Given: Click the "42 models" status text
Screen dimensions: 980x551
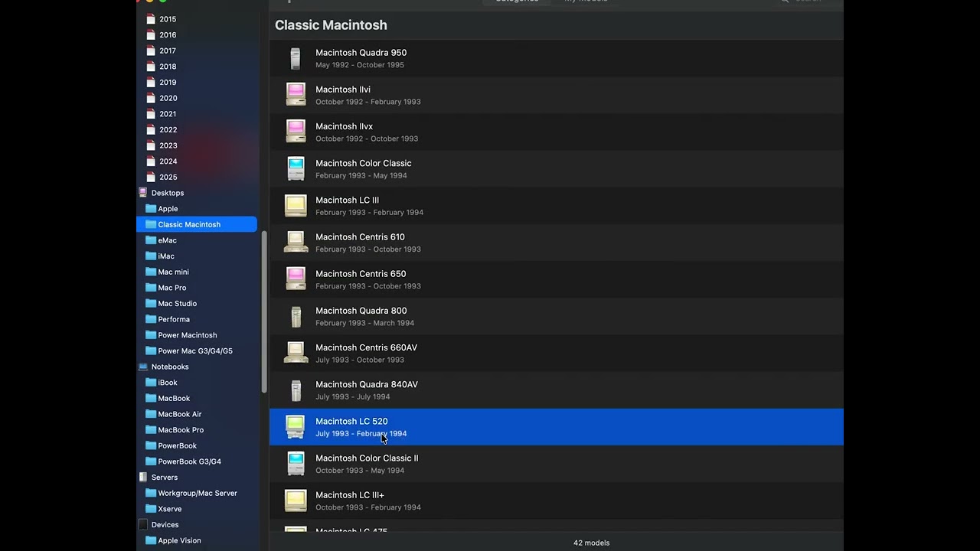Looking at the screenshot, I should [x=591, y=543].
